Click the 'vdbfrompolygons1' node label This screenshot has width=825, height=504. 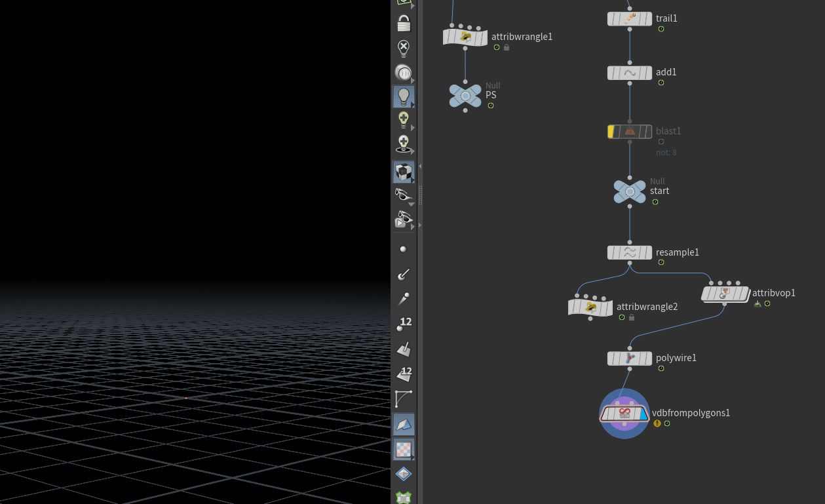[x=691, y=413]
